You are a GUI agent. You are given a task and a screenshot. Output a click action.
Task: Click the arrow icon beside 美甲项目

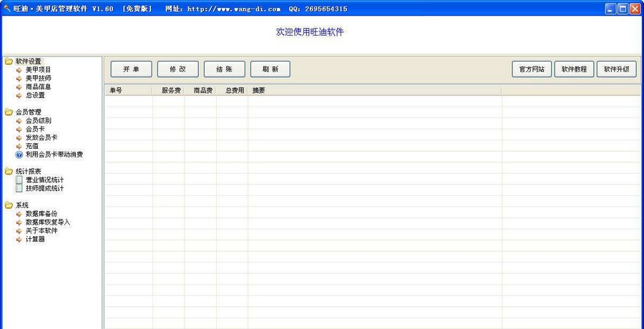click(x=19, y=70)
